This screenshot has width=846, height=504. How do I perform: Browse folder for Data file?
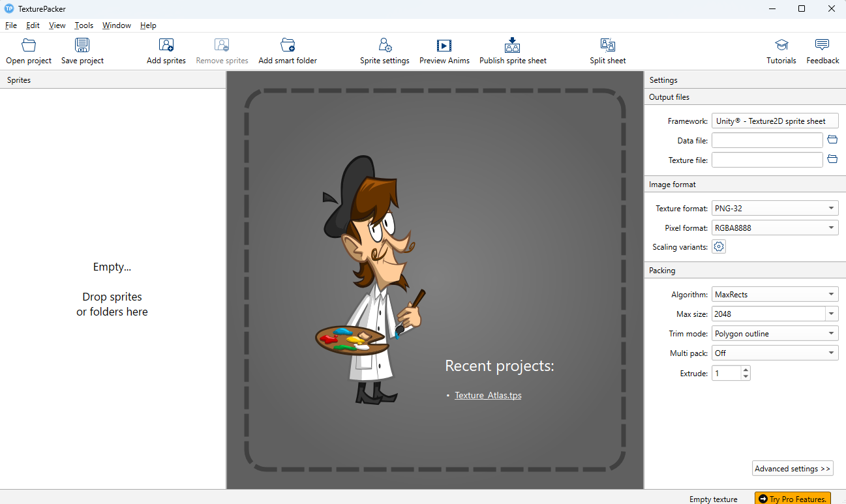click(832, 140)
